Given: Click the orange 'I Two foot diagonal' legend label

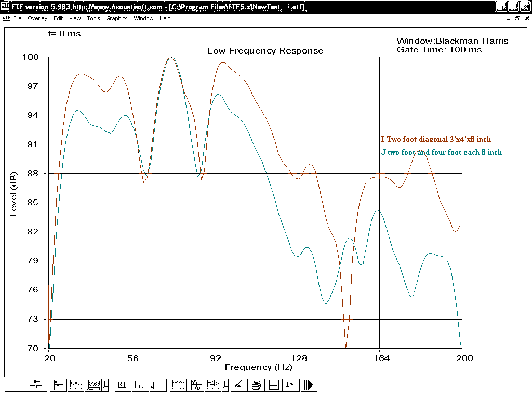Looking at the screenshot, I should click(x=435, y=139).
